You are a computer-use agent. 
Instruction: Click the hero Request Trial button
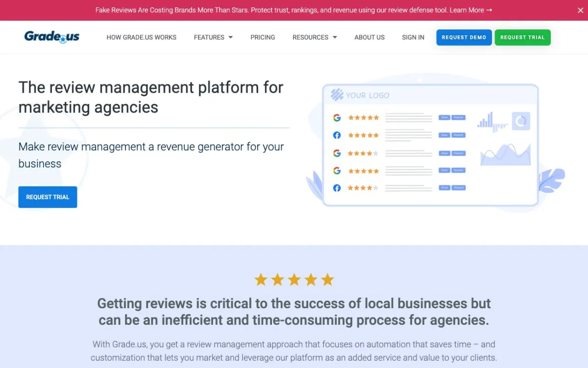[x=48, y=197]
